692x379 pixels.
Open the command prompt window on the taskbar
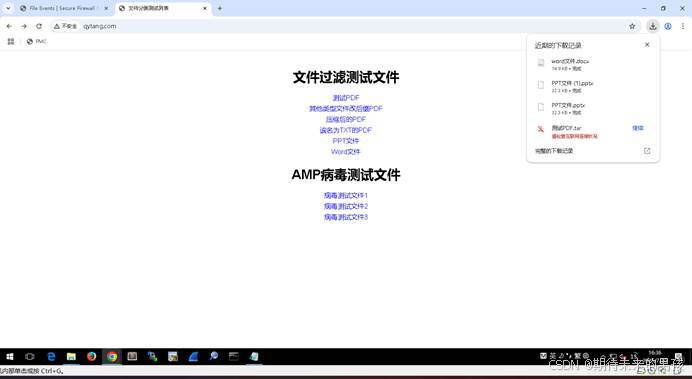tap(234, 356)
